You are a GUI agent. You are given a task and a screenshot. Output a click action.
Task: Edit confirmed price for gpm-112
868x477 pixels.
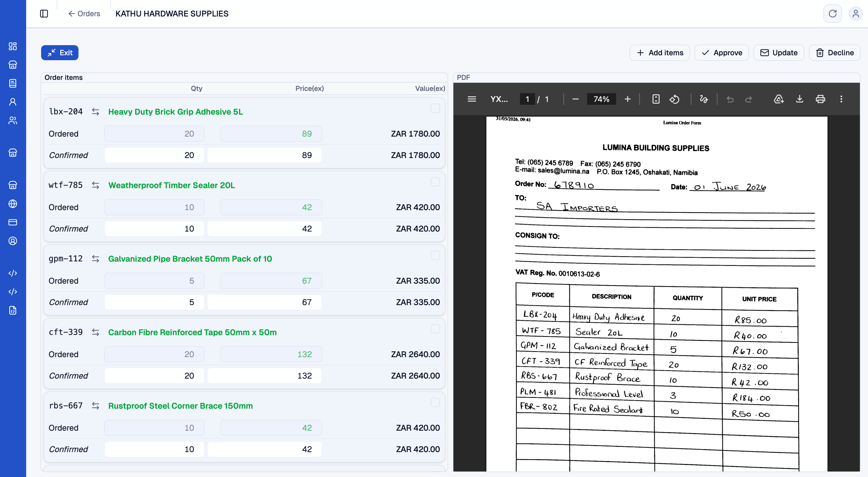pyautogui.click(x=265, y=302)
